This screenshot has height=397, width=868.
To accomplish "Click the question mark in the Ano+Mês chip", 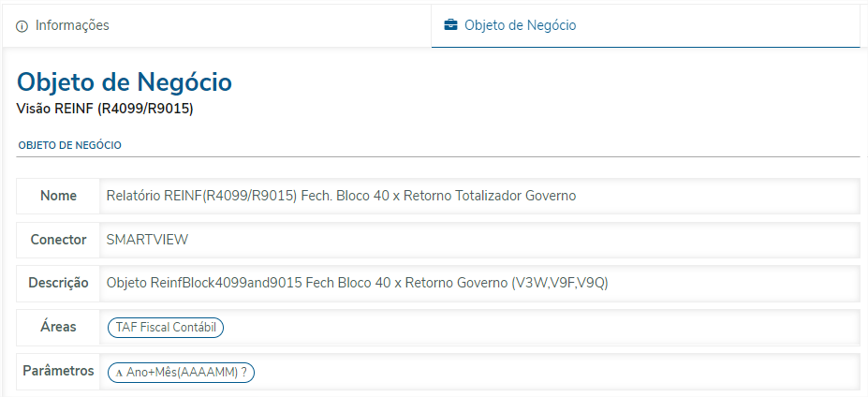I will pos(243,372).
